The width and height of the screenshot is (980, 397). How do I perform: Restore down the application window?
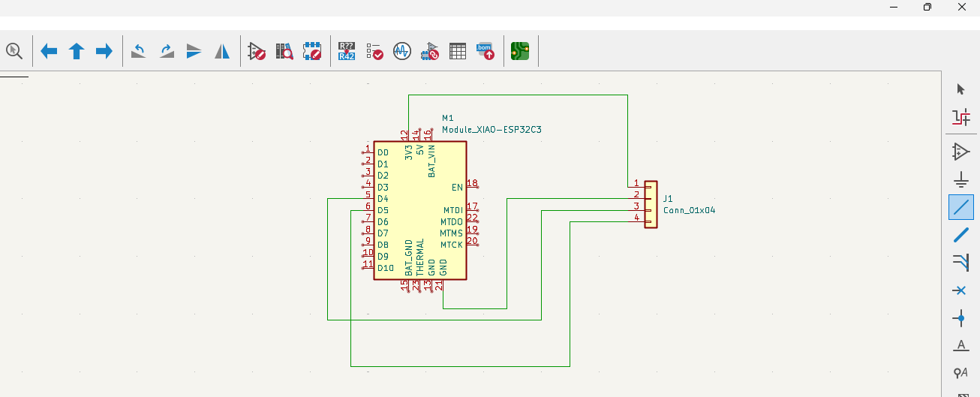[x=927, y=7]
